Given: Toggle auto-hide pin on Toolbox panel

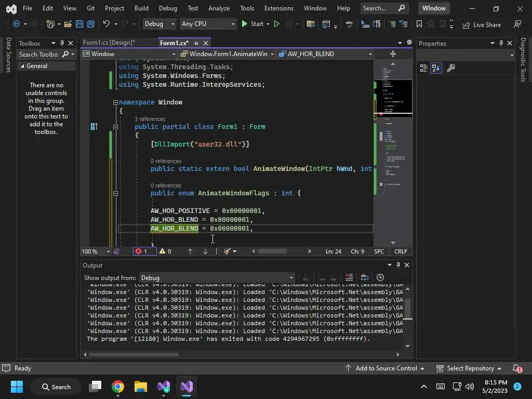Looking at the screenshot, I should [62, 43].
